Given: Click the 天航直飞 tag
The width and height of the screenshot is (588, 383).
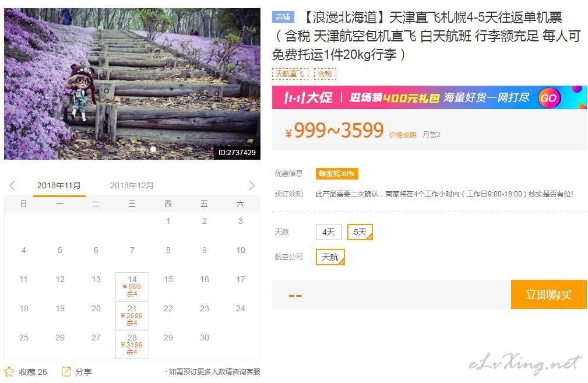Looking at the screenshot, I should point(290,73).
